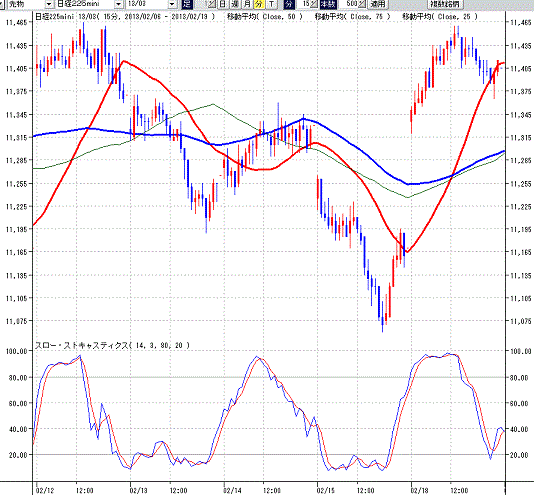534x495 pixels.
Task: Click the 02/13 date label on time axis
Action: (139, 491)
